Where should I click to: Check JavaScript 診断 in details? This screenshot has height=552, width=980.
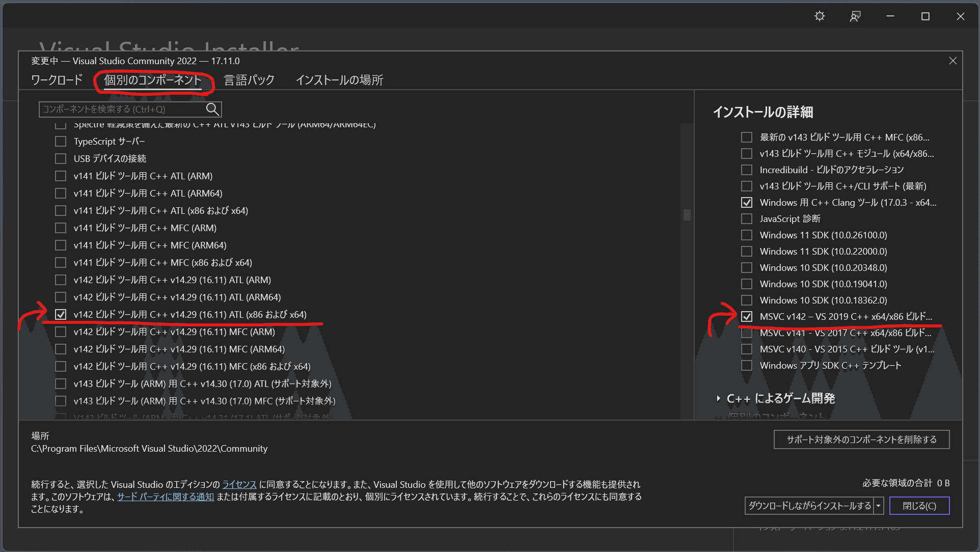[747, 218]
